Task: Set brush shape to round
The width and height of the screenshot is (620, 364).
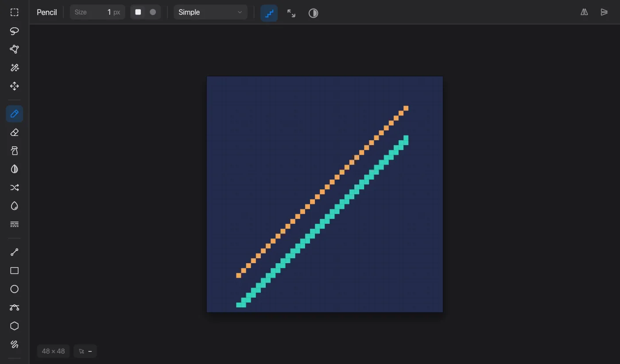Action: tap(153, 12)
